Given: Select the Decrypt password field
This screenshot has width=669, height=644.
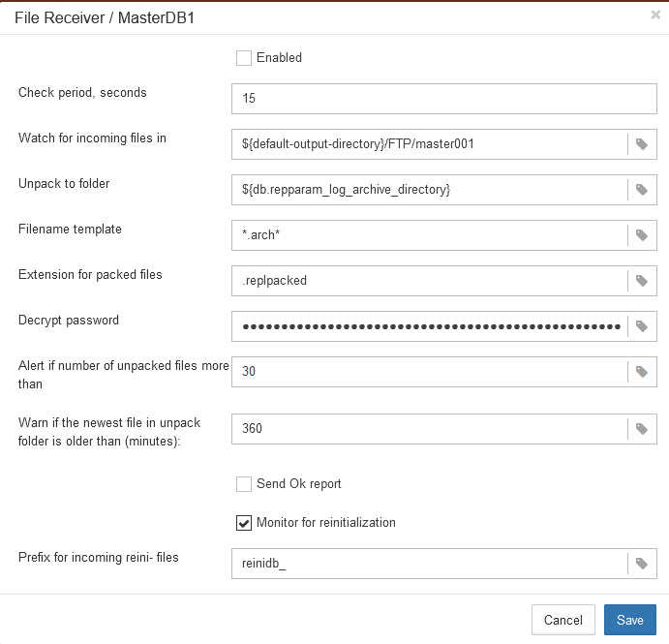Looking at the screenshot, I should [x=429, y=326].
